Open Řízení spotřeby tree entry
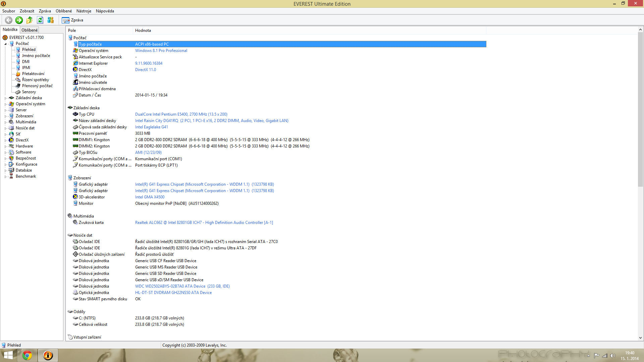 pos(35,80)
